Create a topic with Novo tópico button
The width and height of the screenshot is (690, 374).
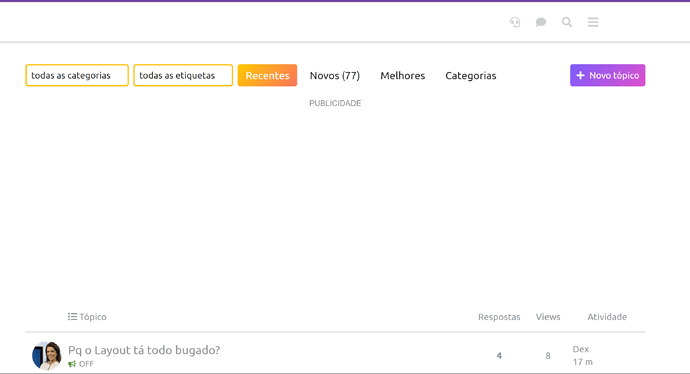[608, 75]
